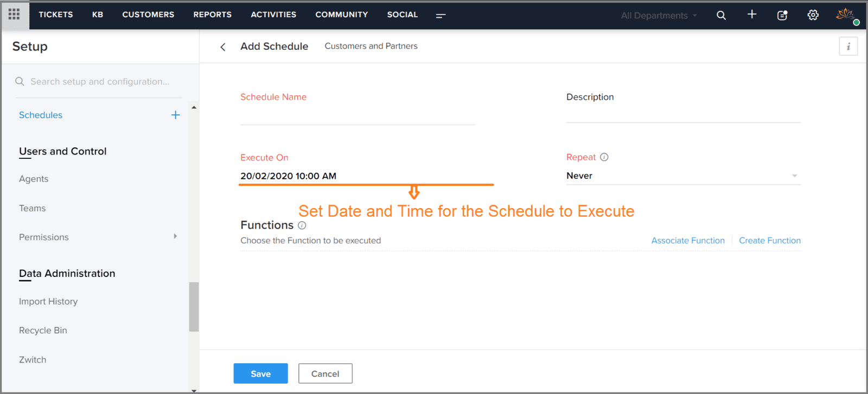
Task: Open the Repeat dropdown showing Never
Action: [683, 176]
